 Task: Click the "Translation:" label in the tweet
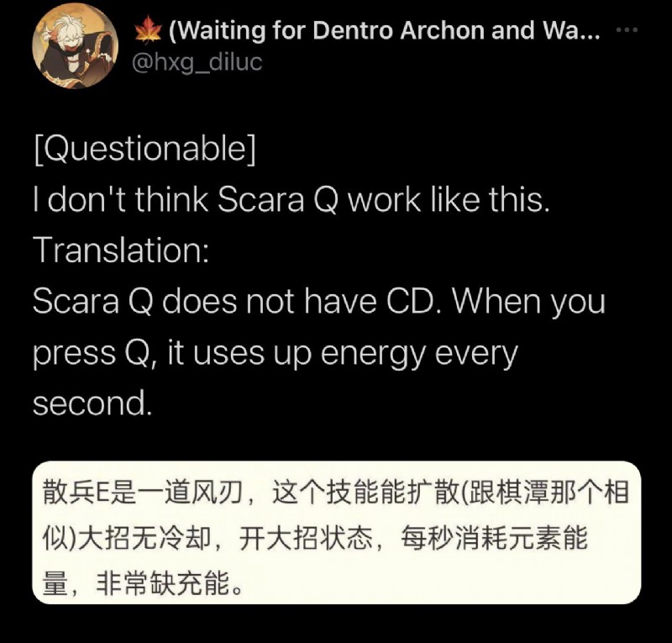(x=121, y=250)
